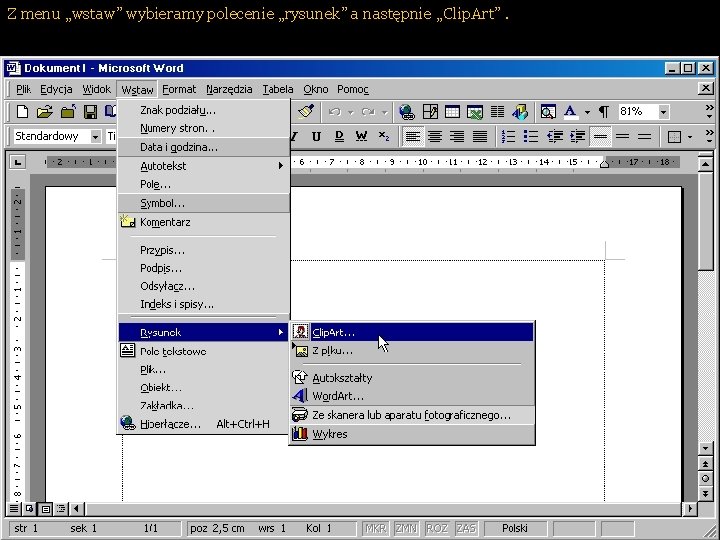The height and width of the screenshot is (540, 720).
Task: Click the Insert Hyperlink globe toolbar icon
Action: pyautogui.click(x=407, y=112)
